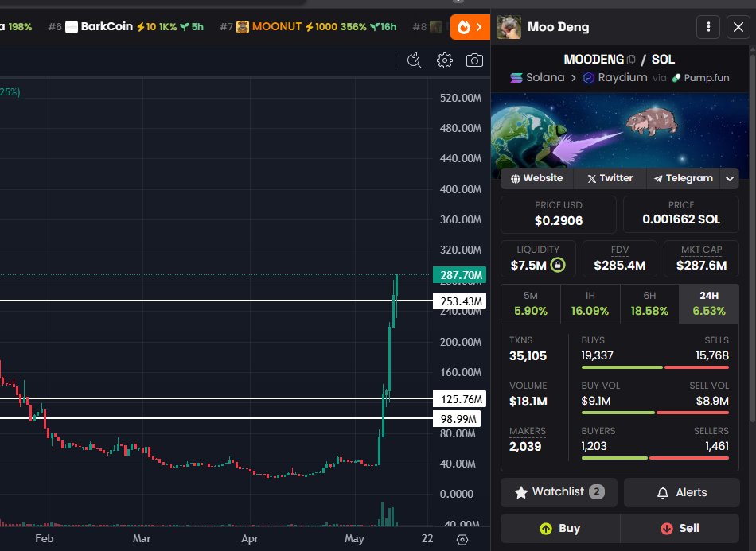This screenshot has width=756, height=551.
Task: Click the bell icon in Alerts
Action: [663, 493]
